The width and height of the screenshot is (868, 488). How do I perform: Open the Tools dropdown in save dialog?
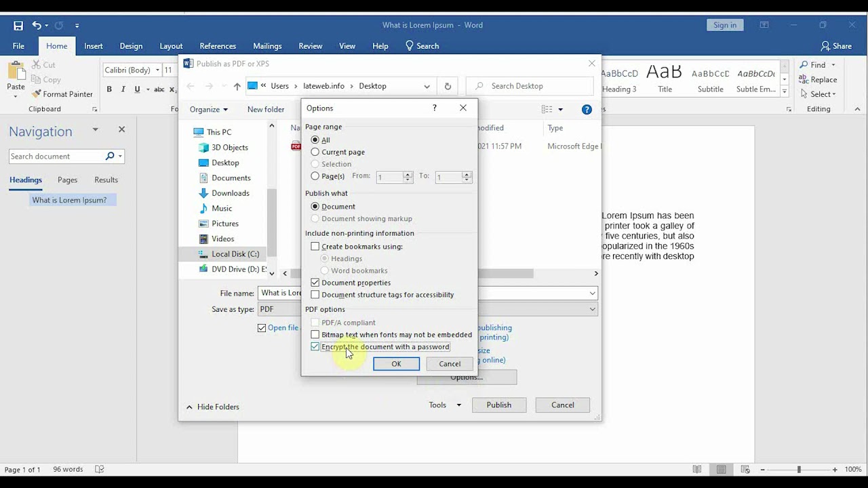point(445,405)
